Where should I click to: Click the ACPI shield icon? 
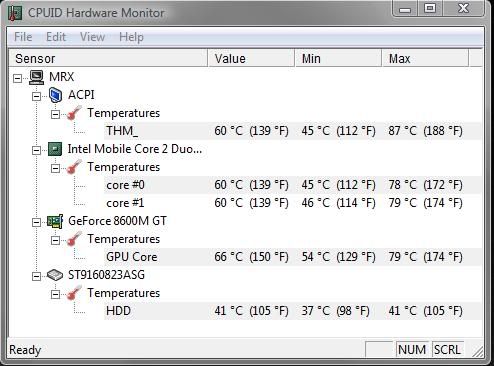coord(55,95)
